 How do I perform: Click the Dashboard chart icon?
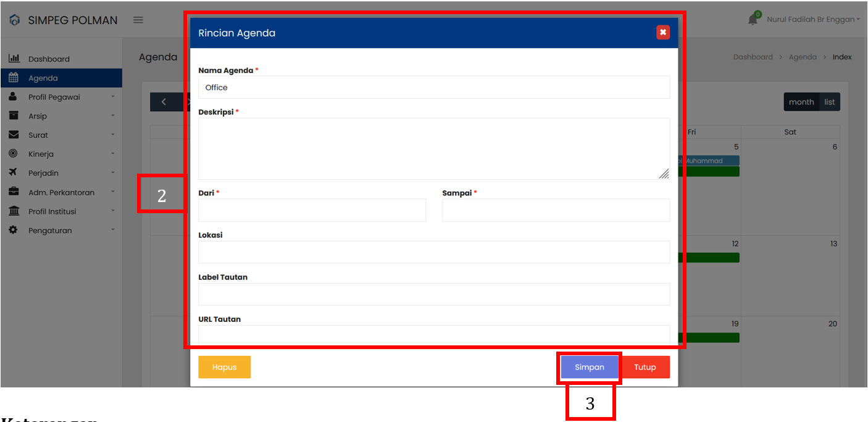pyautogui.click(x=14, y=59)
